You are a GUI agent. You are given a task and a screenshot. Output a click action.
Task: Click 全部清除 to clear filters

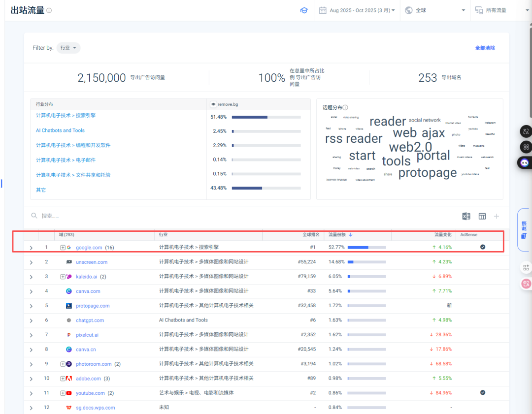click(485, 48)
